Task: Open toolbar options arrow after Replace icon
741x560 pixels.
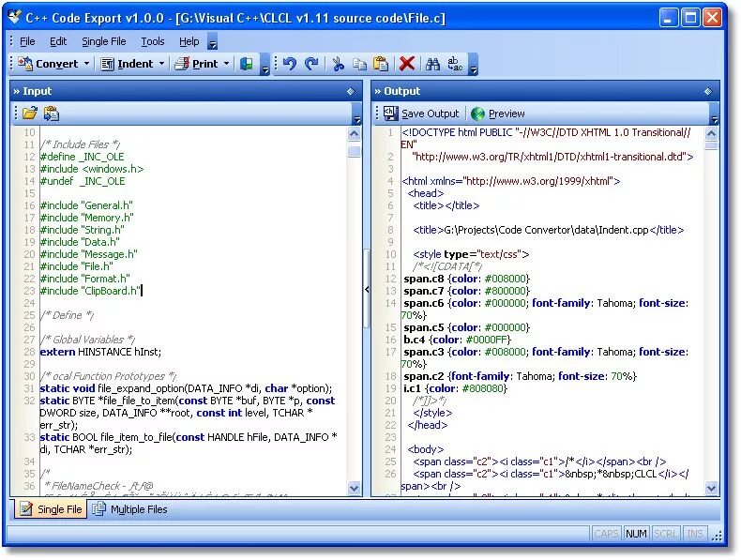Action: point(473,65)
